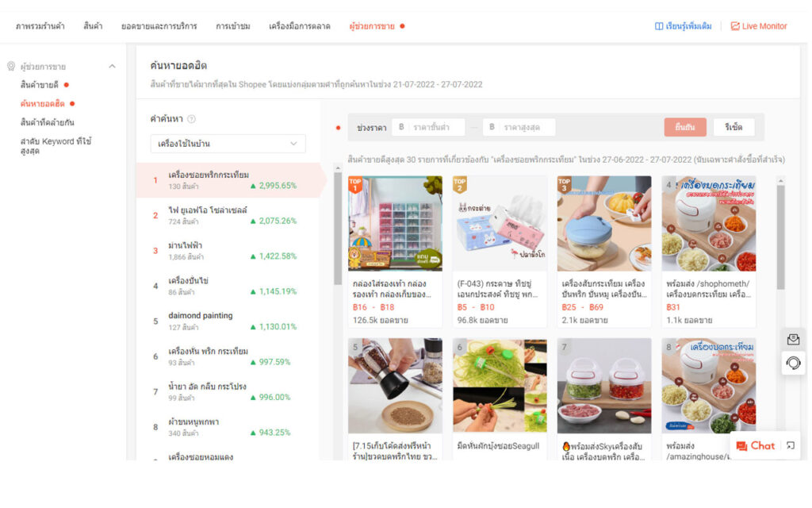
Task: Open the เครื่องมือการตลาด tab
Action: point(299,26)
